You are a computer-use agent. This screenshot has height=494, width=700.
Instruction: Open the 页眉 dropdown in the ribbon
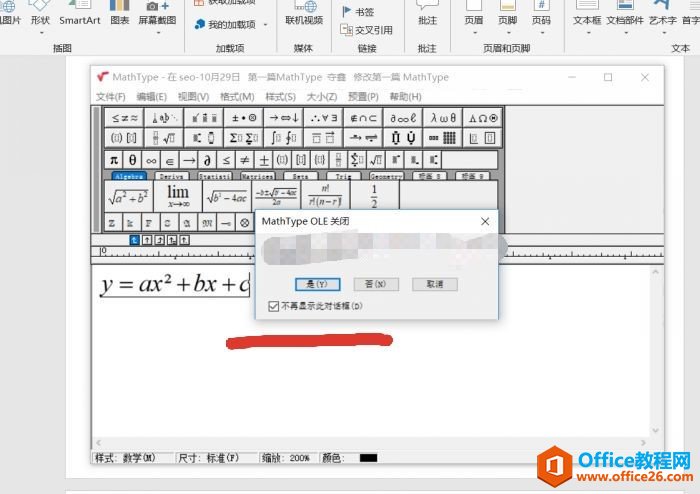[474, 20]
